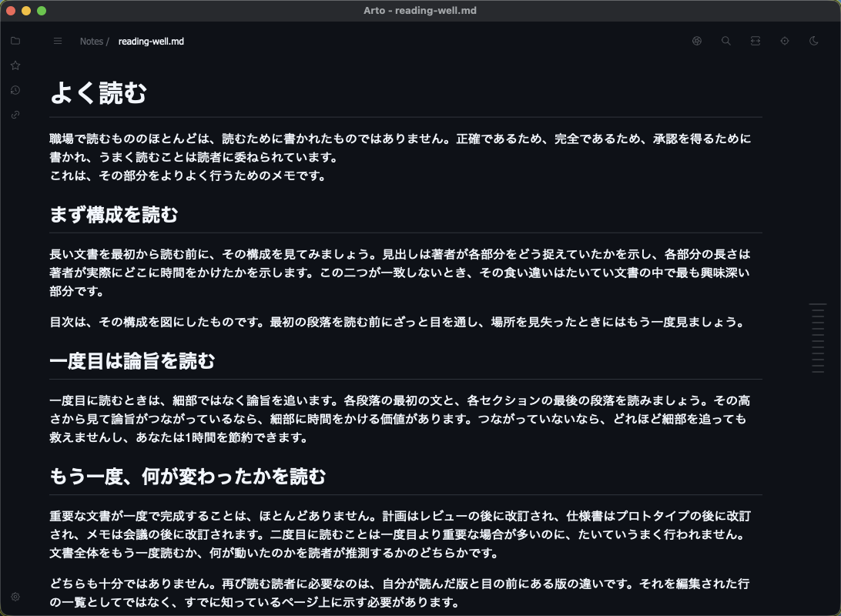Click the paragraph starting 長い文書を最初から読む前に
This screenshot has width=841, height=616.
pyautogui.click(x=400, y=273)
